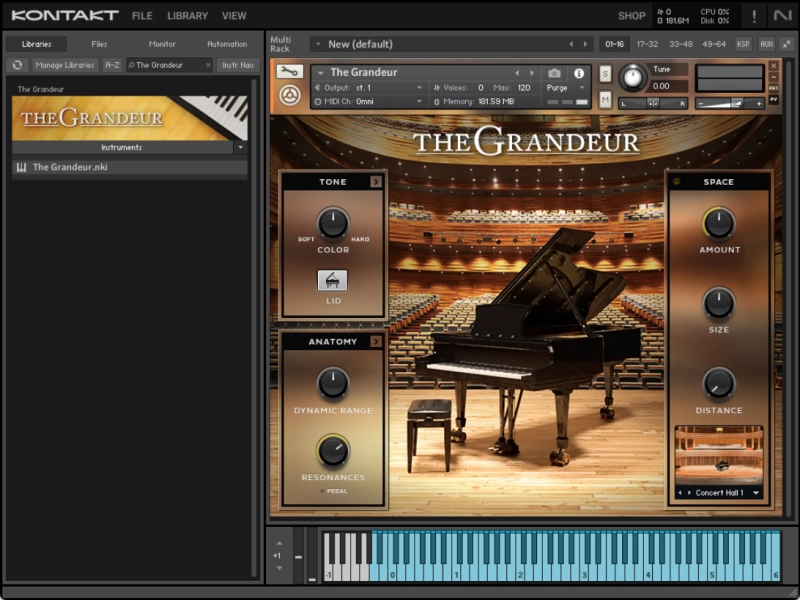Click the piano Lid button
Viewport: 800px width, 600px height.
[x=332, y=280]
